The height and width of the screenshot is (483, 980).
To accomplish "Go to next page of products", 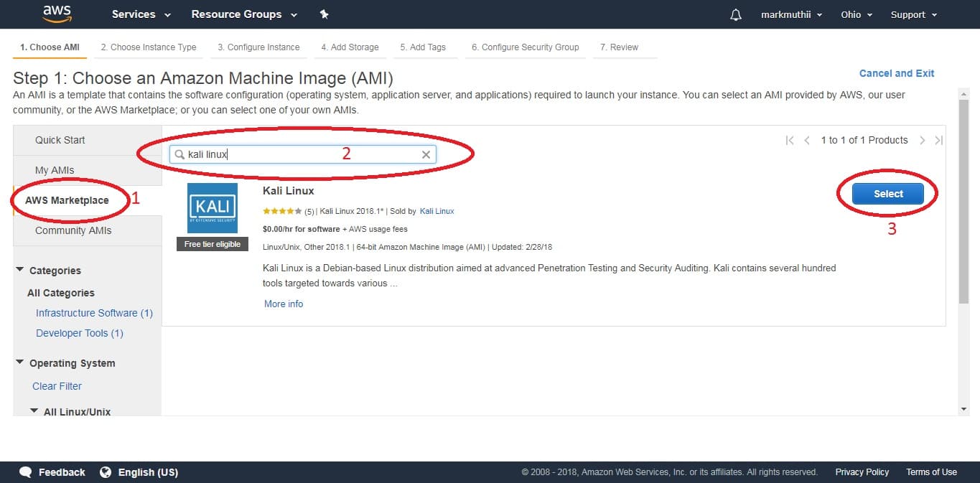I will (x=923, y=141).
